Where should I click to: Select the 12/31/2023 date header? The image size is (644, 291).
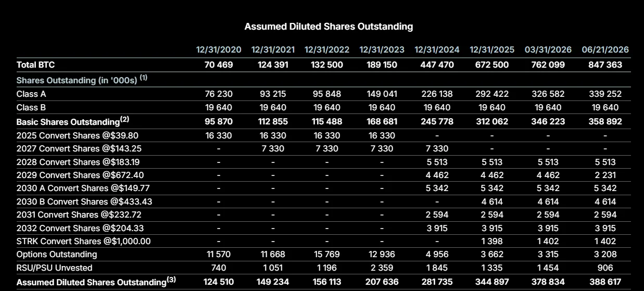tap(382, 50)
